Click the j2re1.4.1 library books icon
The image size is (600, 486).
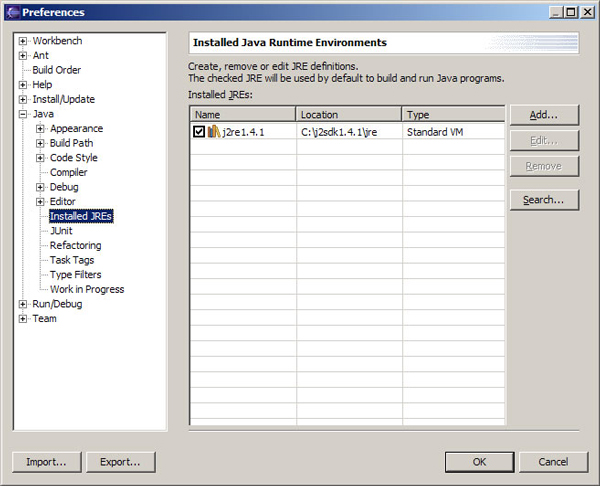(x=214, y=132)
